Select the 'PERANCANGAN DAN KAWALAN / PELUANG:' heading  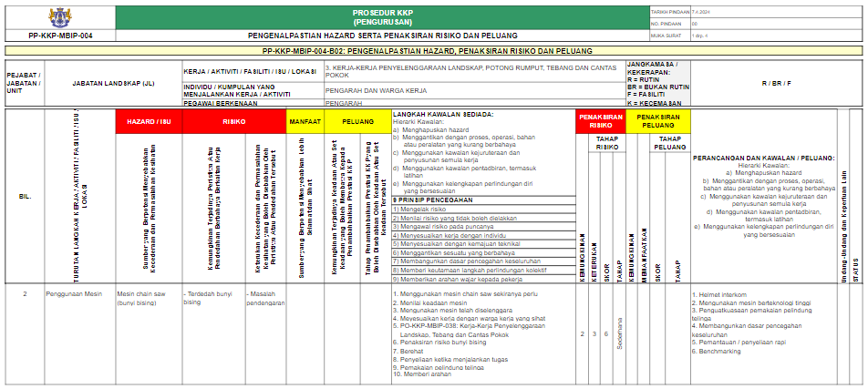click(x=763, y=159)
